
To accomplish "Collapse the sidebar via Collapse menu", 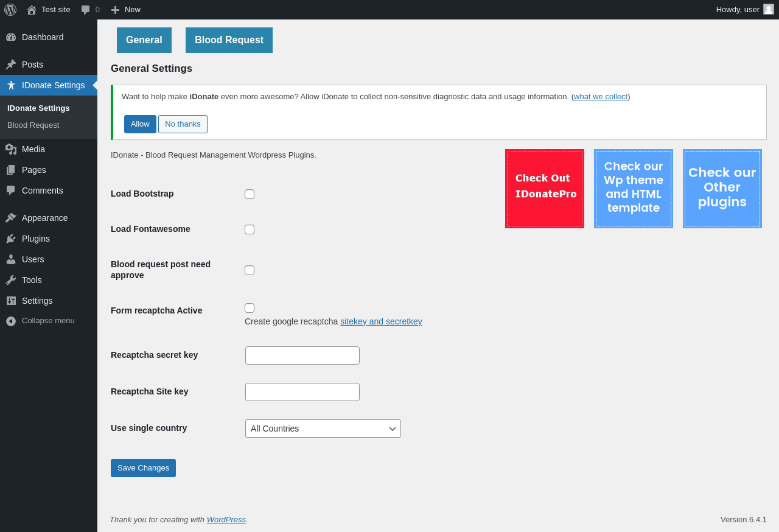I will tap(49, 321).
